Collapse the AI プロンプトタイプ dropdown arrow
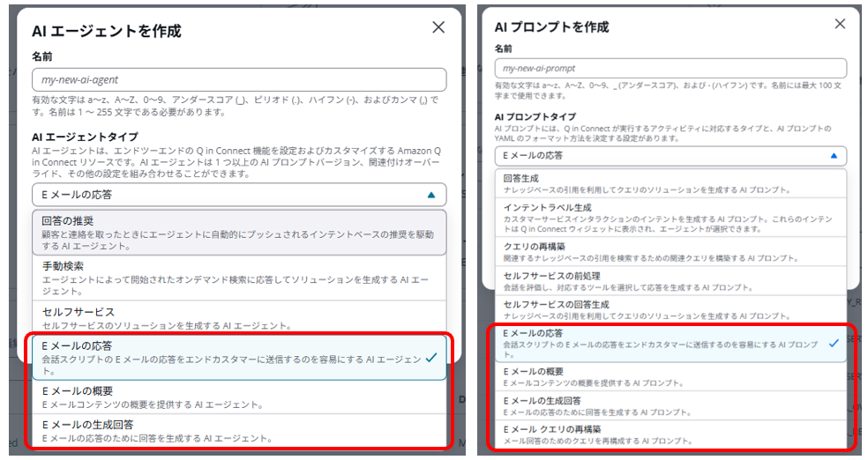 (x=834, y=155)
